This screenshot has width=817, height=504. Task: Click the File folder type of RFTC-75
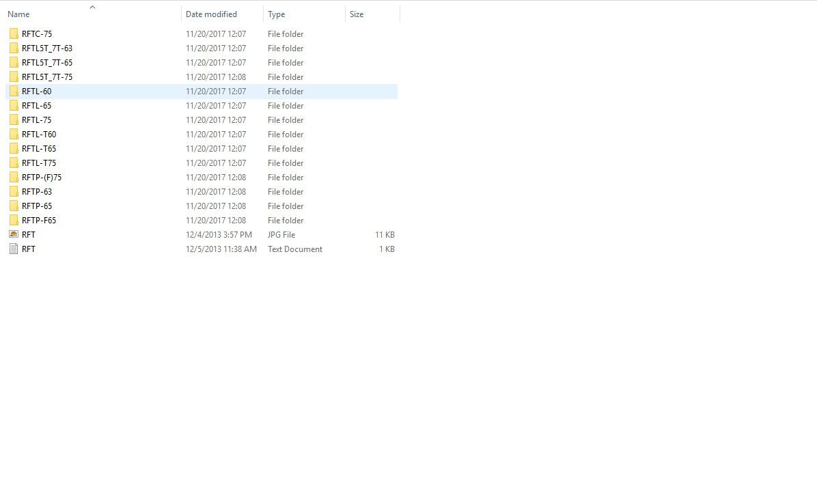tap(286, 34)
